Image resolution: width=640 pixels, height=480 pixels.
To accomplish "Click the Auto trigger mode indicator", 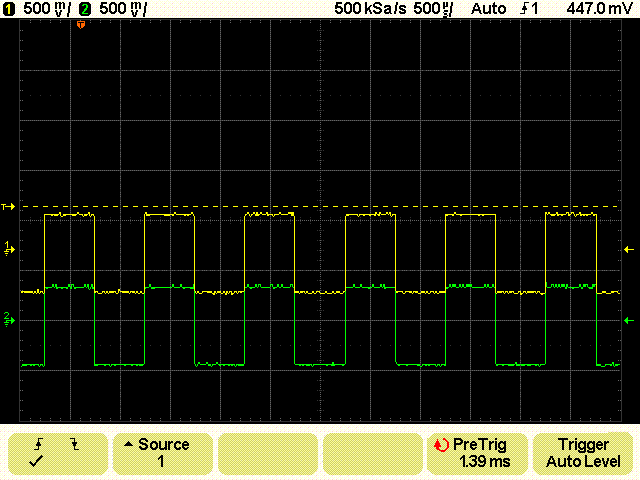I will (x=489, y=9).
